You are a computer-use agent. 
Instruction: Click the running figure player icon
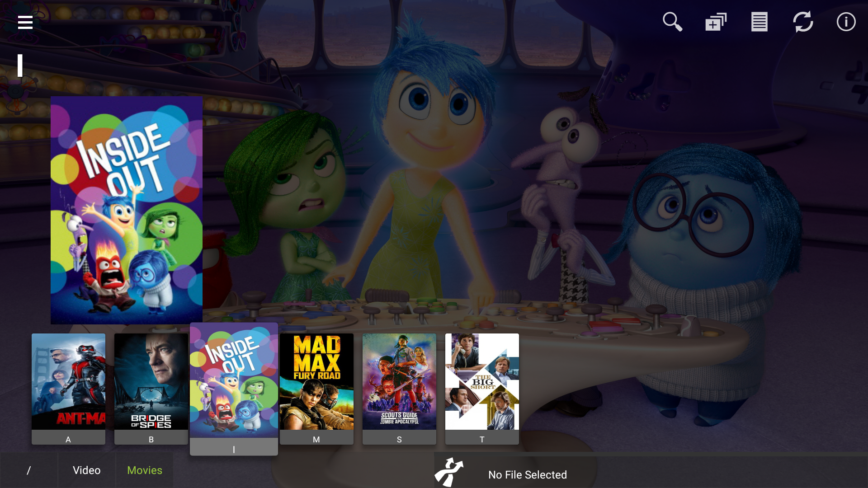pyautogui.click(x=449, y=472)
